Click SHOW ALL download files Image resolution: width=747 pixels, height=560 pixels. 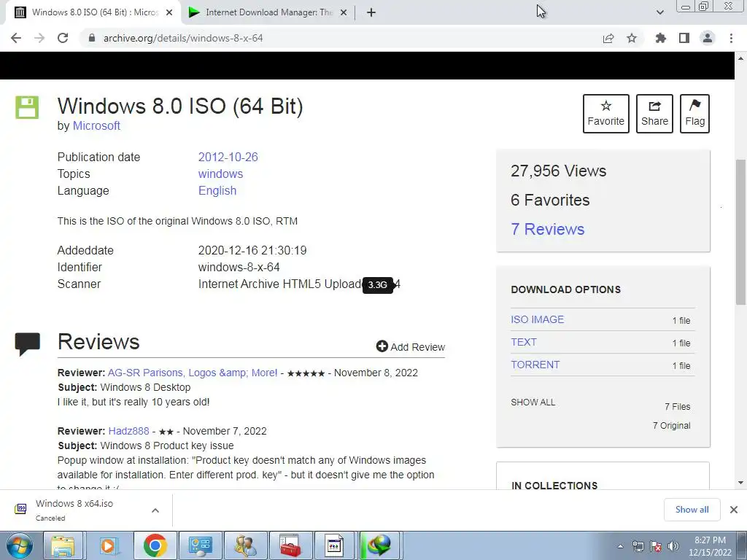coord(533,402)
